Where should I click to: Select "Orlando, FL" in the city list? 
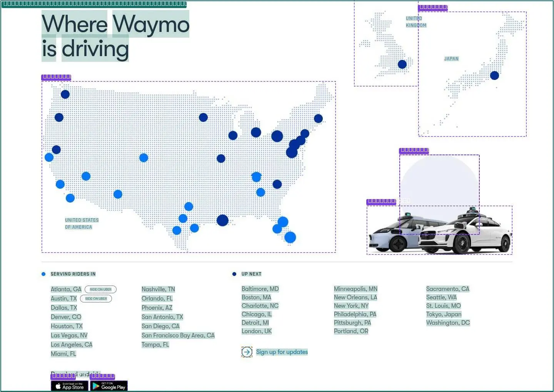157,299
